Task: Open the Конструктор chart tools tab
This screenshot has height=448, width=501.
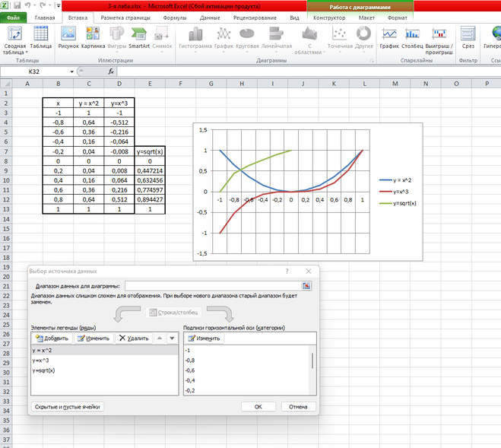Action: pyautogui.click(x=329, y=18)
